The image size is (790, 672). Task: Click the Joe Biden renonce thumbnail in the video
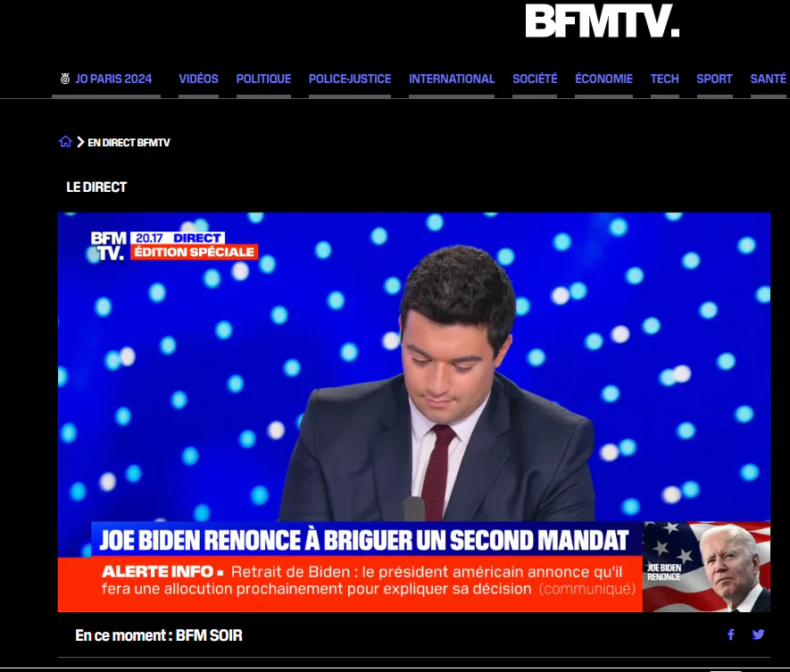pos(706,567)
